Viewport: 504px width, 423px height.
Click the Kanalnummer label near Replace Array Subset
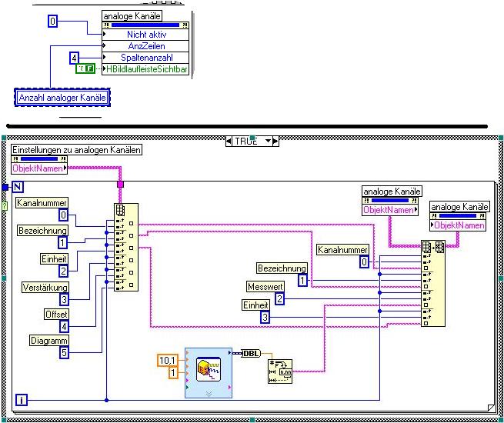click(342, 249)
